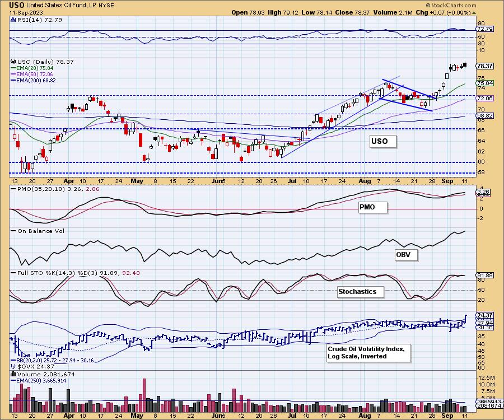Click the fund name 'United States Oil Fund, LP'
This screenshot has width=504, height=420.
(x=60, y=6)
